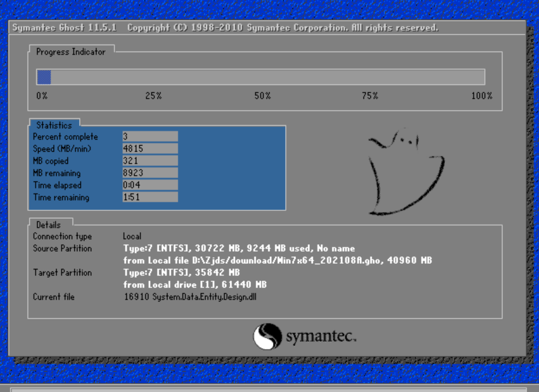Click the Connection type Local value

(132, 236)
